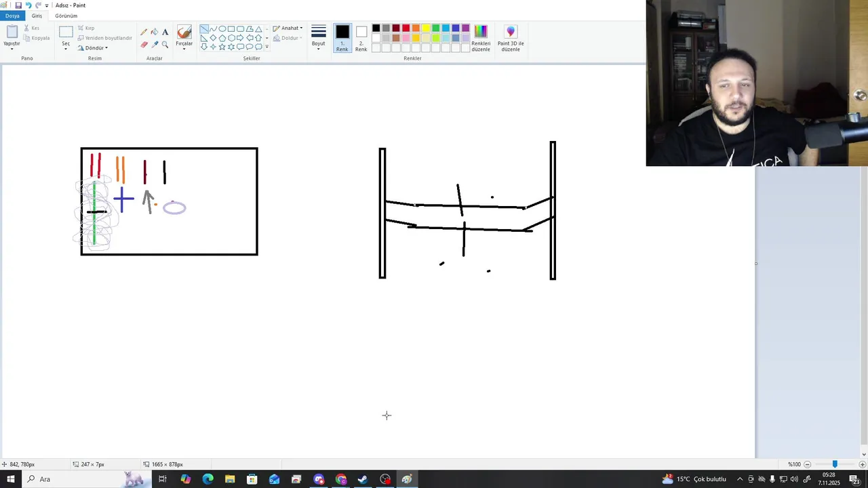Click the Doldur fill button
The image size is (868, 488).
click(288, 38)
